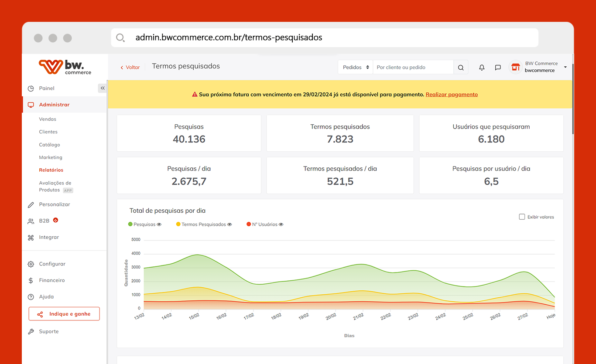Toggle Termos Pesquisados series visibility eye
This screenshot has width=596, height=364.
229,225
